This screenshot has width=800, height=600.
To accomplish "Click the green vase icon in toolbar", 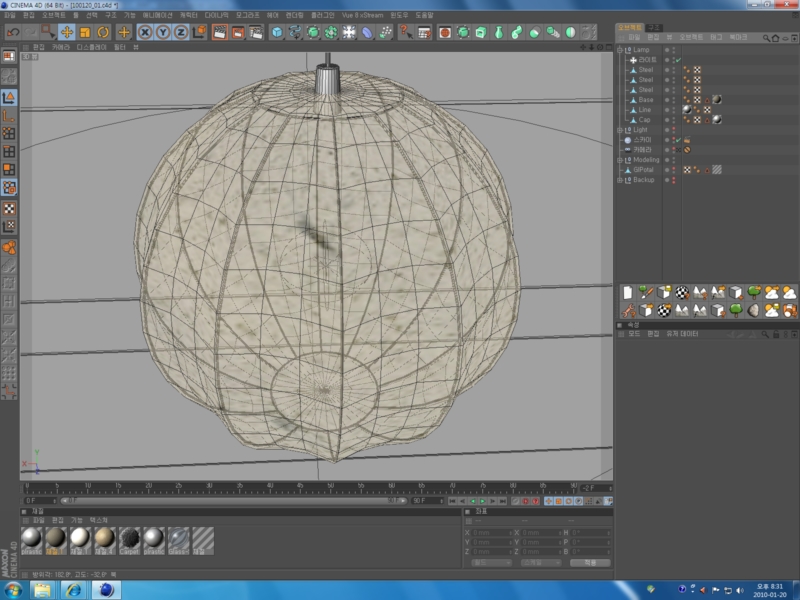I will [499, 33].
